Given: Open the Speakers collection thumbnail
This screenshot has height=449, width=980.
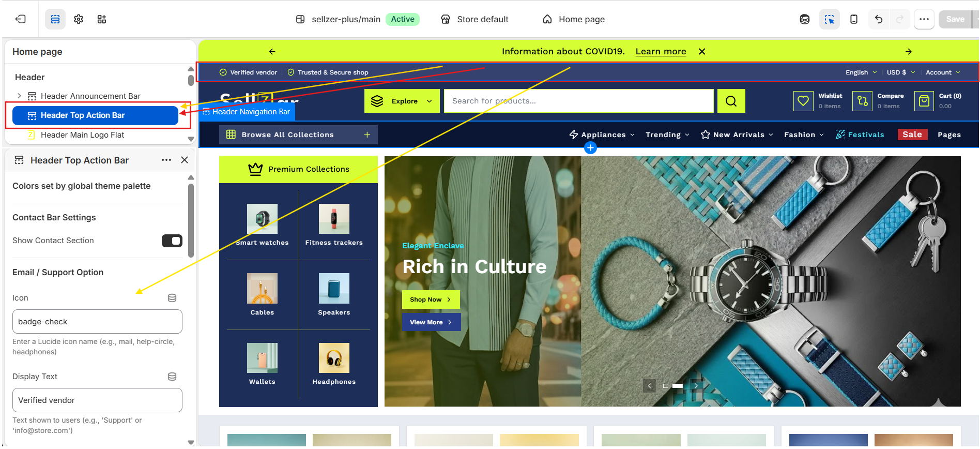Looking at the screenshot, I should click(334, 288).
